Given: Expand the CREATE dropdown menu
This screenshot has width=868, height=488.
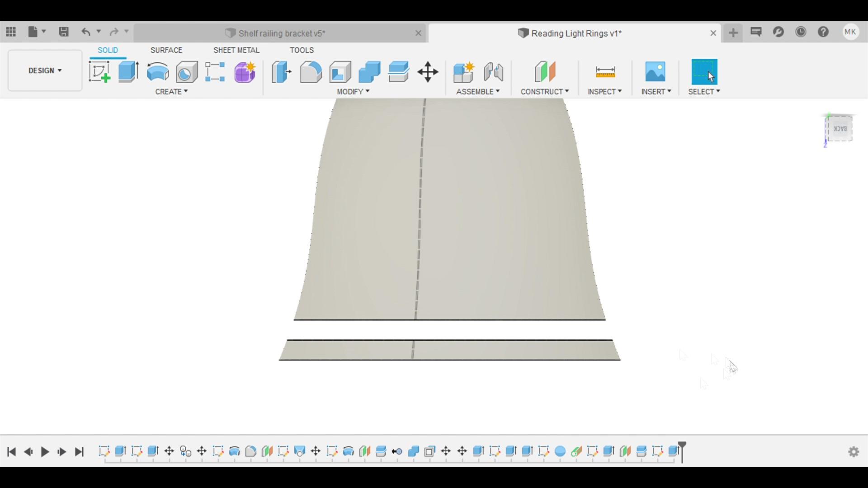Looking at the screenshot, I should (x=171, y=91).
